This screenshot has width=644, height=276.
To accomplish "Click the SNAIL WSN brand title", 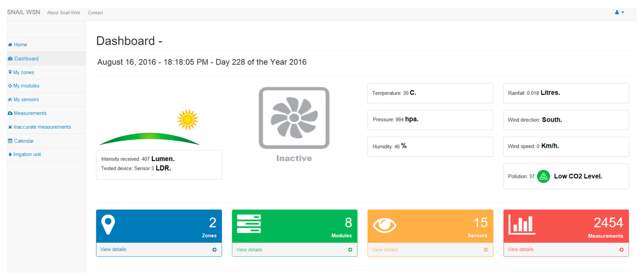I will (x=24, y=12).
